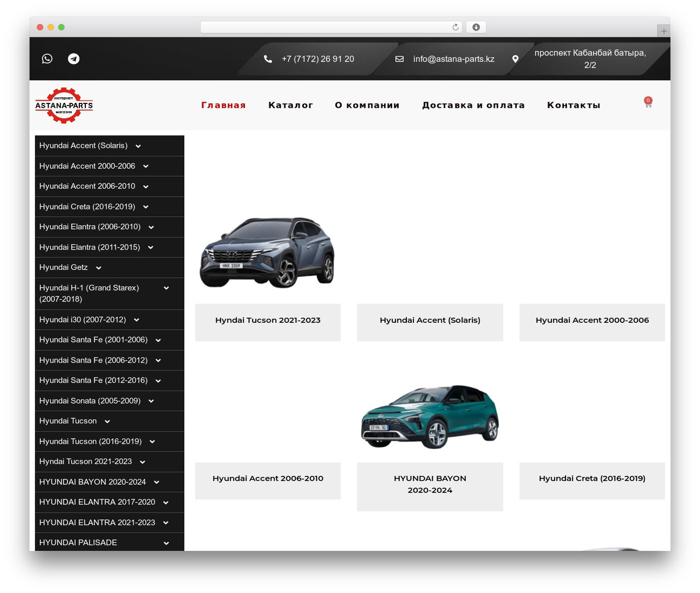700x593 pixels.
Task: Click the info@astana-parts.kz email link
Action: 454,59
